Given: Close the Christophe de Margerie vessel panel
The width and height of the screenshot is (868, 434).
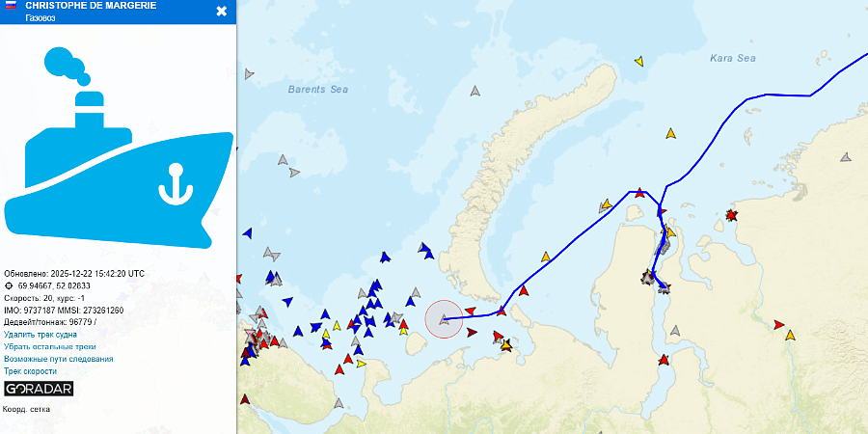Looking at the screenshot, I should [222, 11].
